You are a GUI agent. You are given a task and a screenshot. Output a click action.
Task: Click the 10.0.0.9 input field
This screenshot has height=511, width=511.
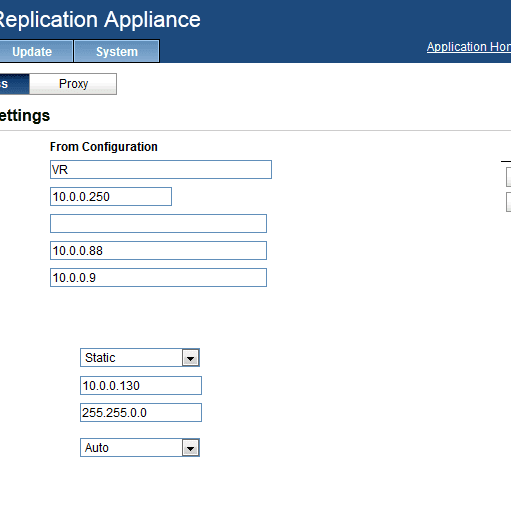(158, 277)
